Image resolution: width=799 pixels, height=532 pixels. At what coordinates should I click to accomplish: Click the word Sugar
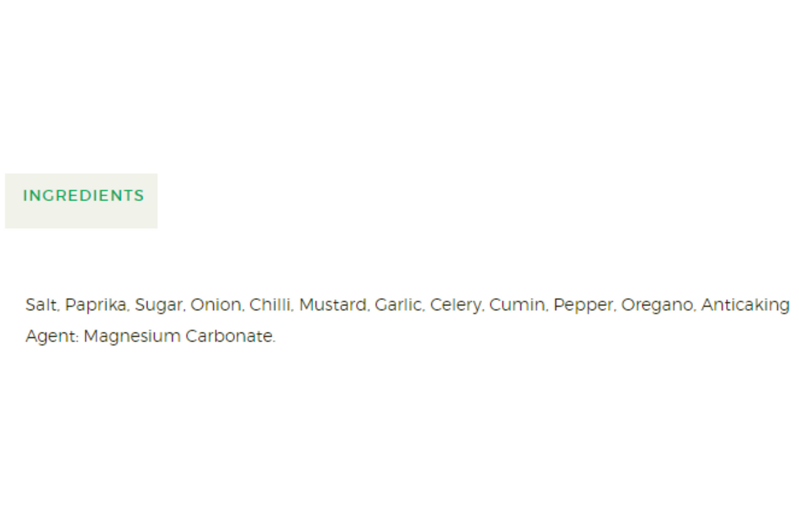tap(159, 306)
